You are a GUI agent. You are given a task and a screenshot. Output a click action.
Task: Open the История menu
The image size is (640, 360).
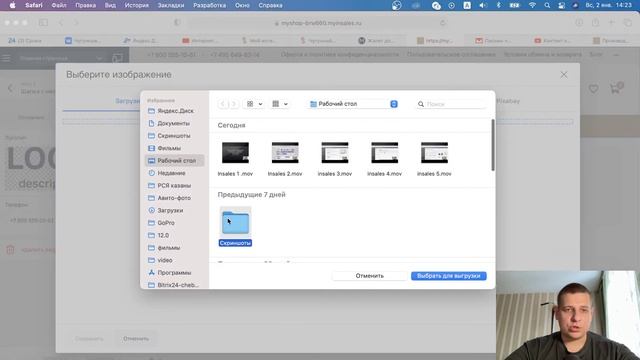pyautogui.click(x=137, y=5)
